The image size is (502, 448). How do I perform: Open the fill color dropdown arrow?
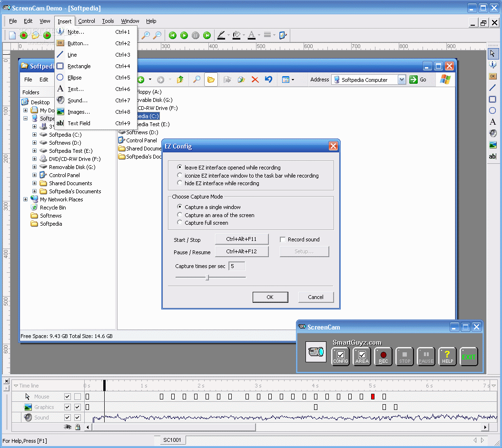(x=244, y=35)
